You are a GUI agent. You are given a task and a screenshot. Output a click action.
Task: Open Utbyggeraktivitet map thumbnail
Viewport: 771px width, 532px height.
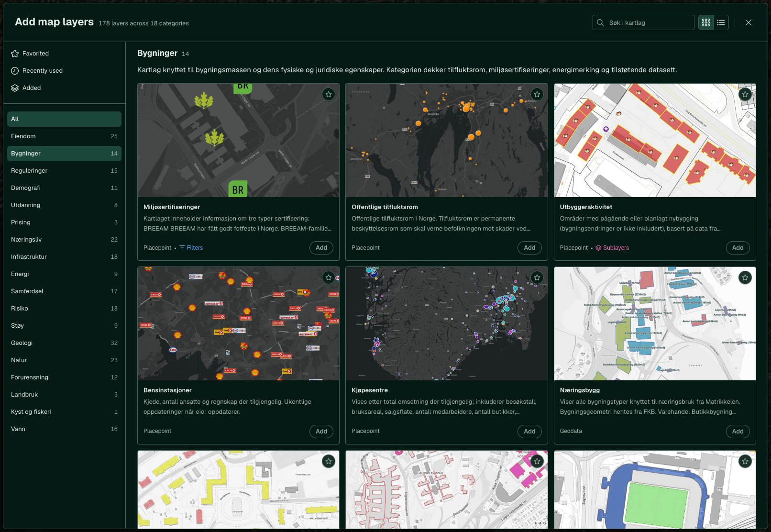coord(655,141)
